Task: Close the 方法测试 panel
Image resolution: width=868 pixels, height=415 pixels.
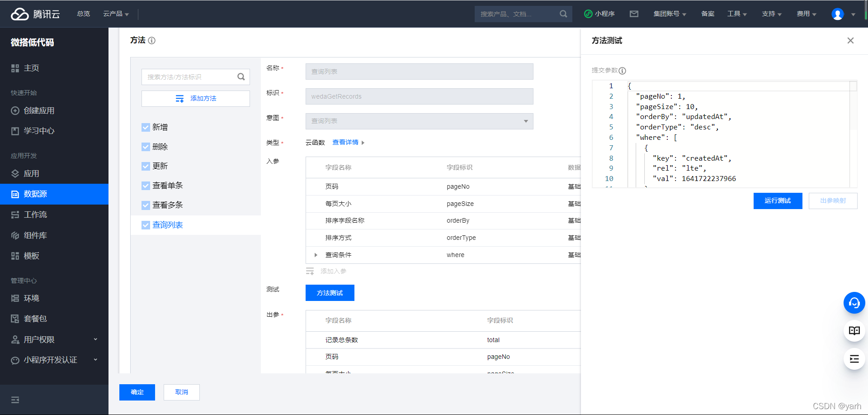Action: click(x=850, y=41)
